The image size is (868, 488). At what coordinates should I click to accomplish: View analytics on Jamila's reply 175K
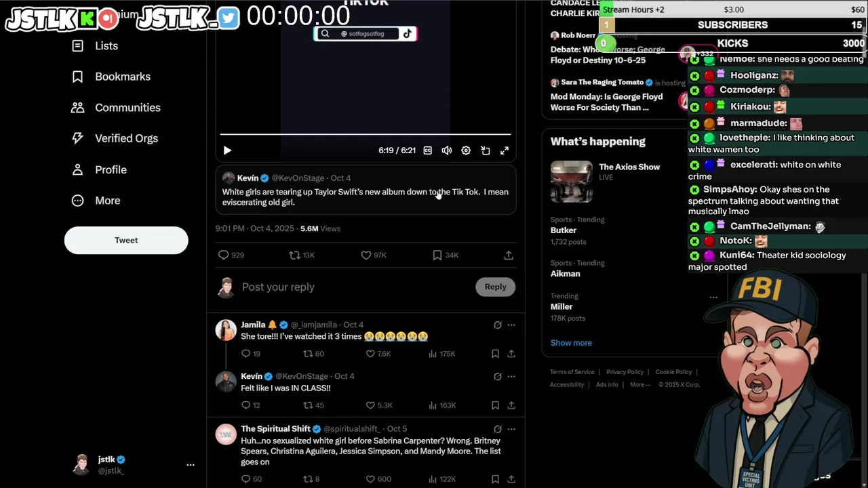click(x=443, y=354)
